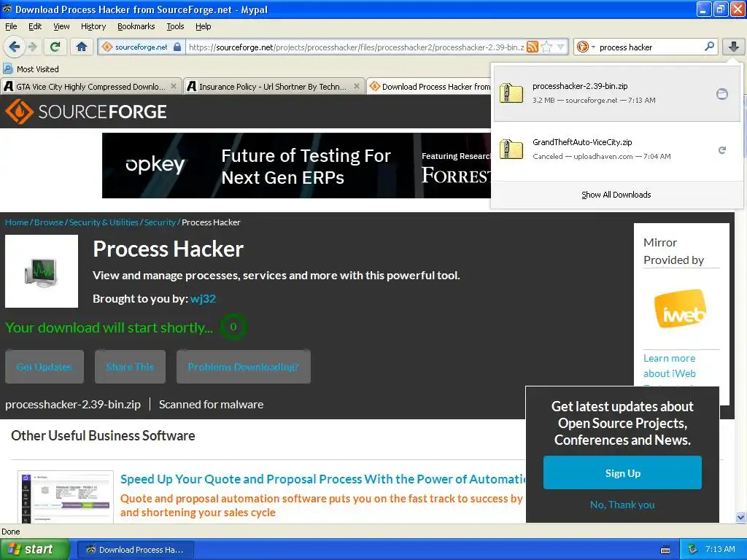
Task: Bookmark this page with the star icon
Action: pyautogui.click(x=546, y=47)
